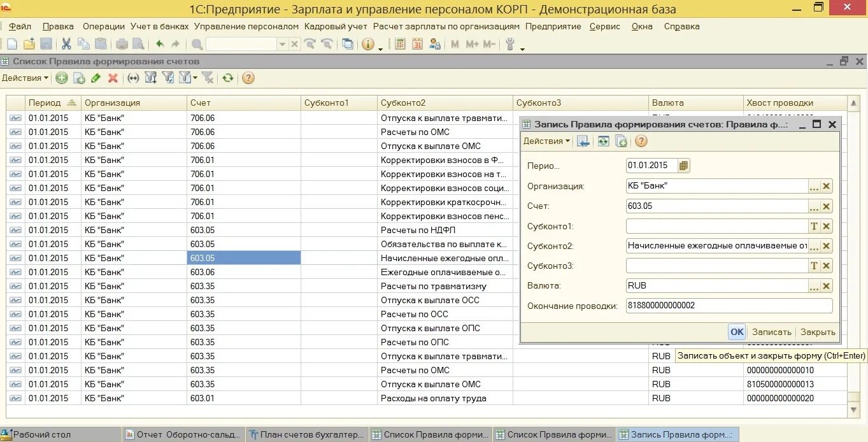The width and height of the screenshot is (868, 442).
Task: Delete the record with the red X
Action: coord(113,78)
